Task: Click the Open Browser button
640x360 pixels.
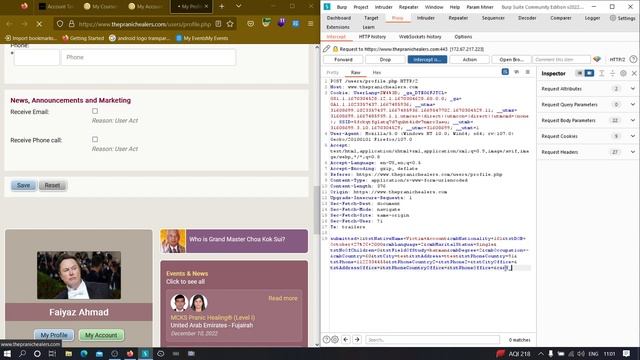Action: pyautogui.click(x=511, y=60)
